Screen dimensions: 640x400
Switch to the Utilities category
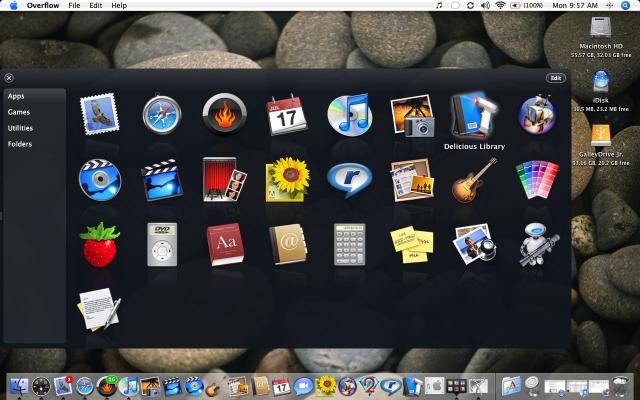[x=21, y=128]
